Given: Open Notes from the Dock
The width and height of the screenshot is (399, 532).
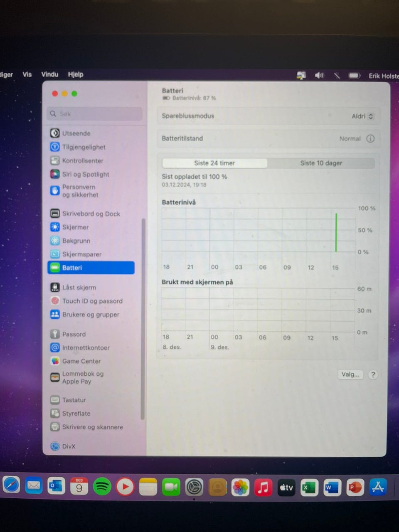Looking at the screenshot, I should tap(148, 487).
